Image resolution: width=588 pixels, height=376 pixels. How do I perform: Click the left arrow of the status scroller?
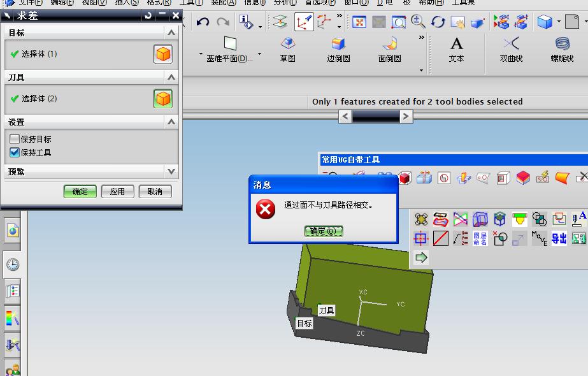pyautogui.click(x=345, y=117)
